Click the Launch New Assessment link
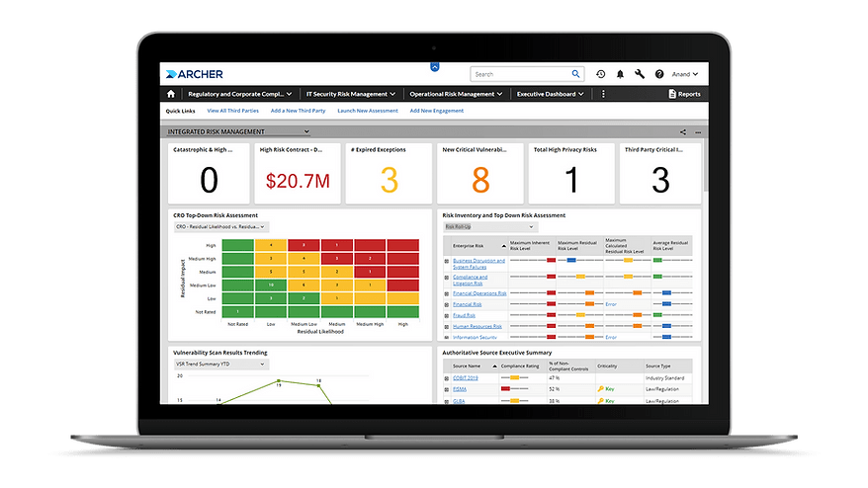The image size is (868, 488). tap(367, 111)
